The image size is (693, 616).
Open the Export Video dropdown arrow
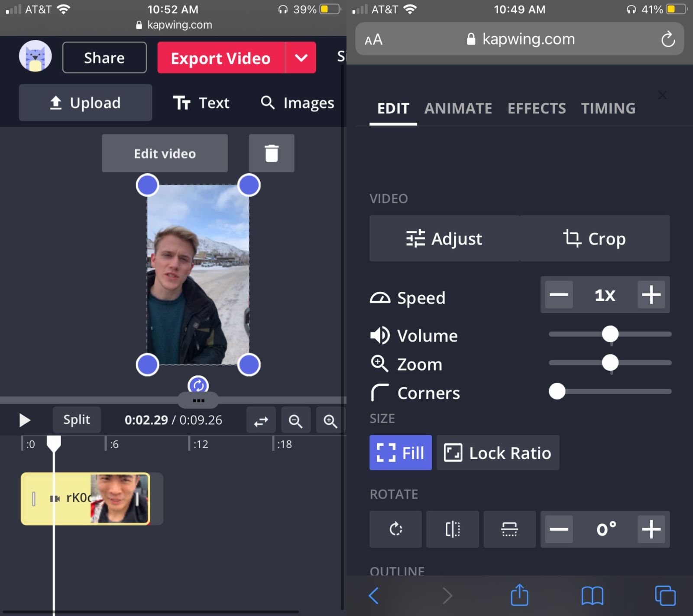point(301,57)
